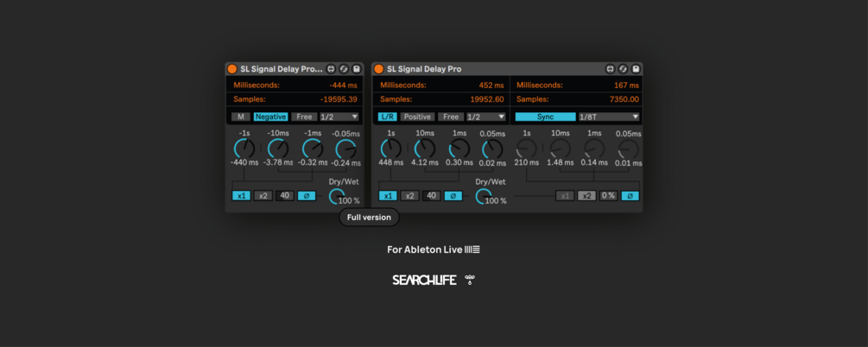
Task: Open the Max editor icon on the two-channel device
Action: [611, 69]
